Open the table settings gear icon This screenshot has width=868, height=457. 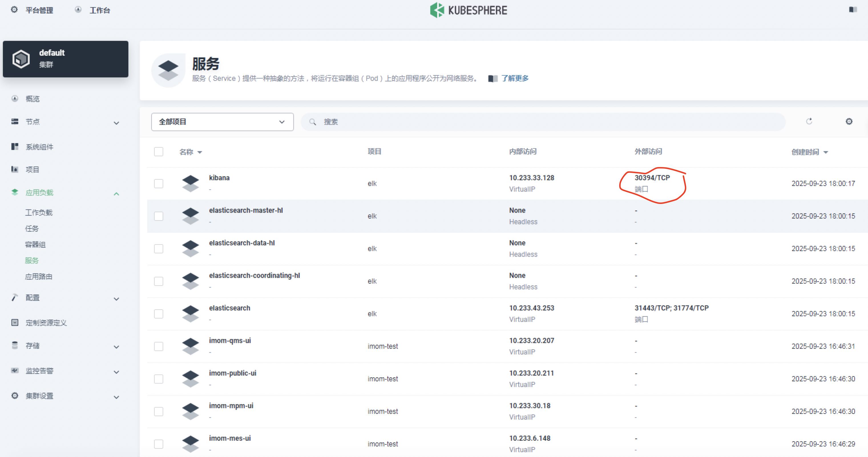(849, 121)
